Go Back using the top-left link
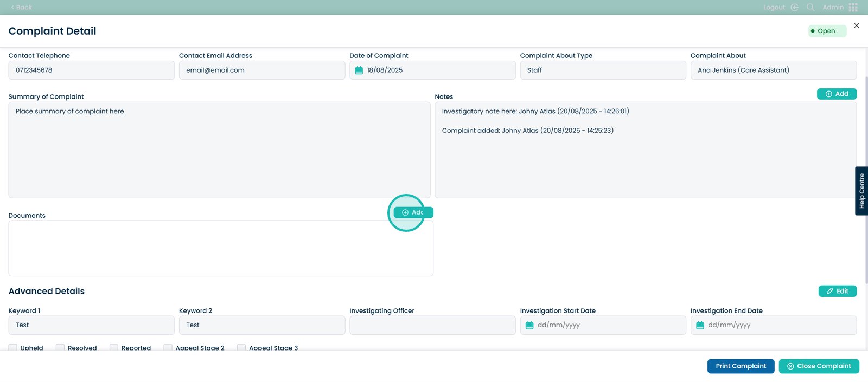The image size is (868, 382). coord(22,8)
